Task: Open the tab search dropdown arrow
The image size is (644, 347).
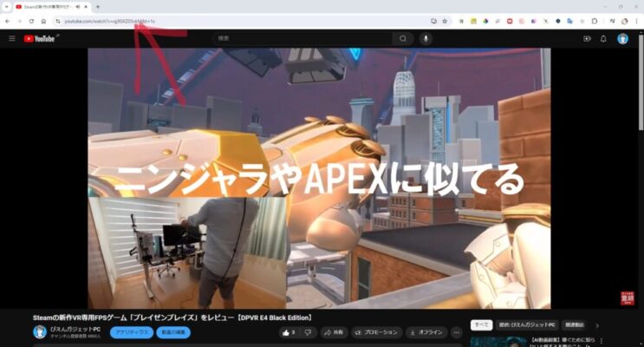Action: [x=6, y=7]
